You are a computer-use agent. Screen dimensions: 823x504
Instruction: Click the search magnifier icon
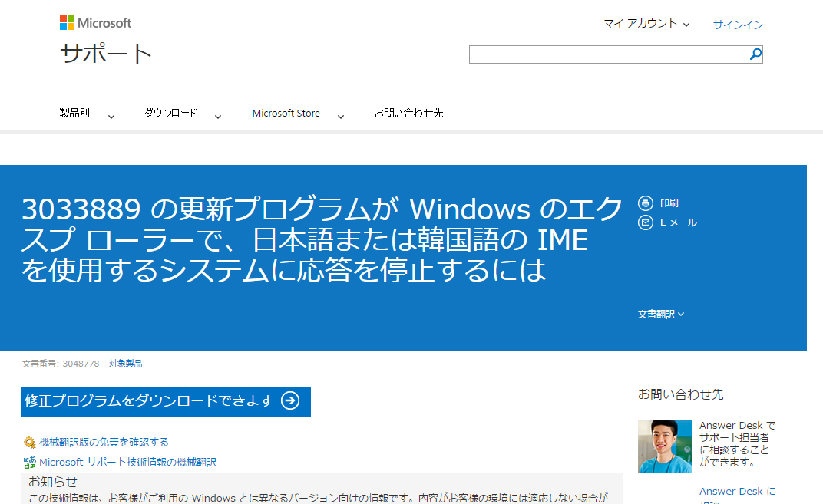point(755,54)
